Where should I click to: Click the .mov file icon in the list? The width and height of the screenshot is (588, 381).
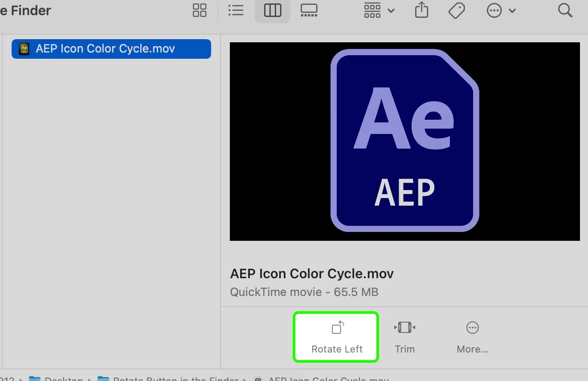(x=24, y=49)
